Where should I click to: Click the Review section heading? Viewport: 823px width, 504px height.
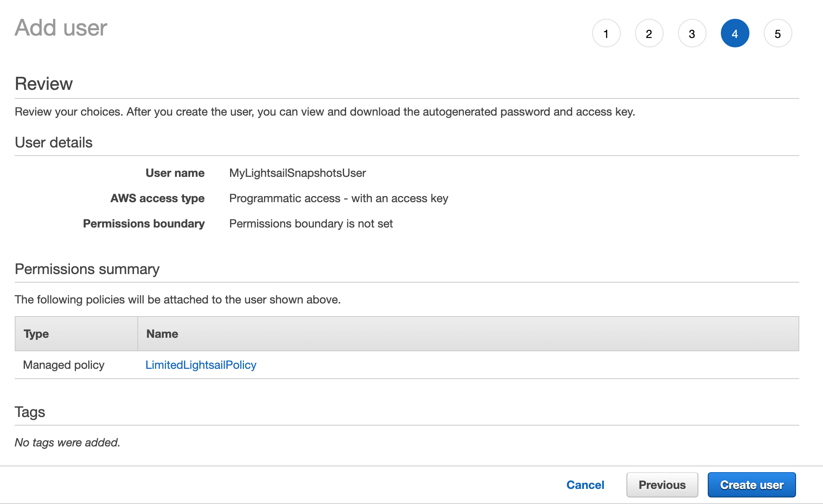coord(44,84)
